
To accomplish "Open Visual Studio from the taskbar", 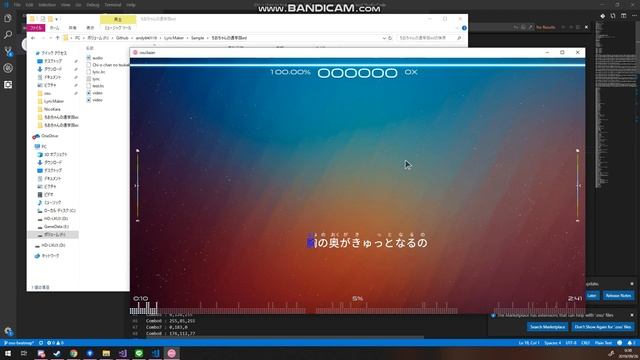I will click(122, 353).
